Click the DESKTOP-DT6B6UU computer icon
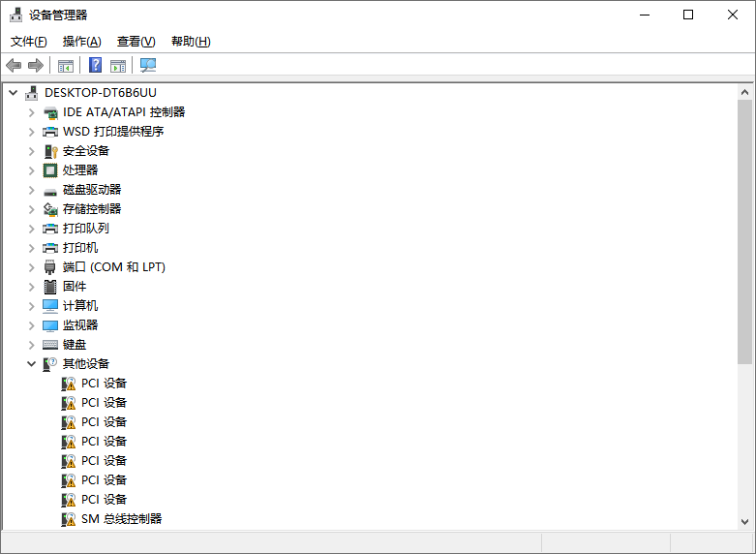This screenshot has height=554, width=756. tap(32, 93)
